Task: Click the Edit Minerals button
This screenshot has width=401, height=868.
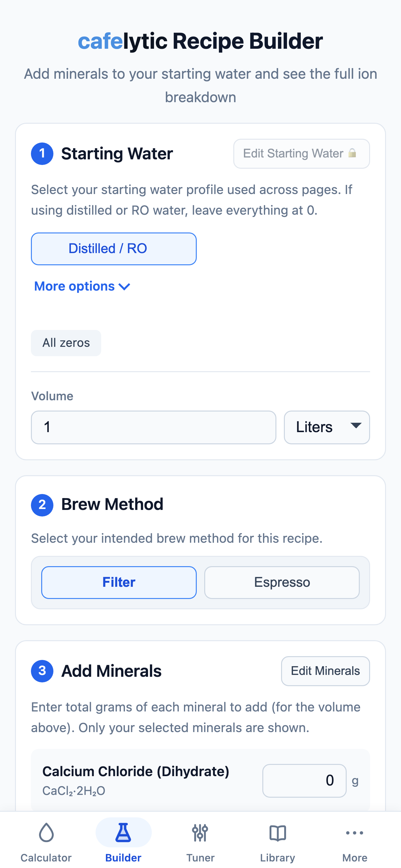Action: [325, 671]
